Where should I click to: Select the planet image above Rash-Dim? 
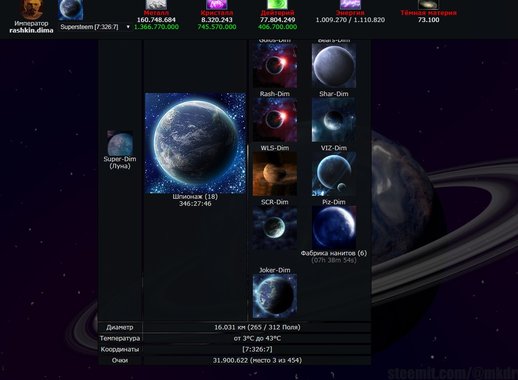point(275,66)
